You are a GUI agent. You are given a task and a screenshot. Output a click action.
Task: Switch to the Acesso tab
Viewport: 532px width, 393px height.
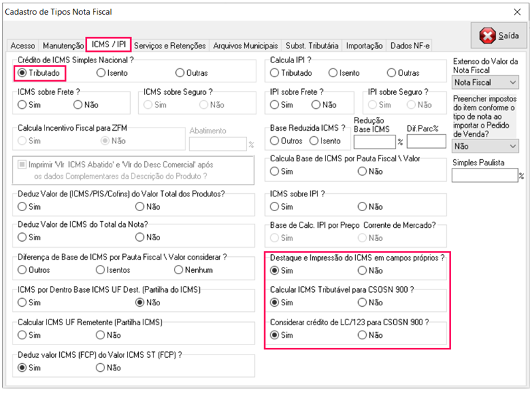tap(23, 46)
